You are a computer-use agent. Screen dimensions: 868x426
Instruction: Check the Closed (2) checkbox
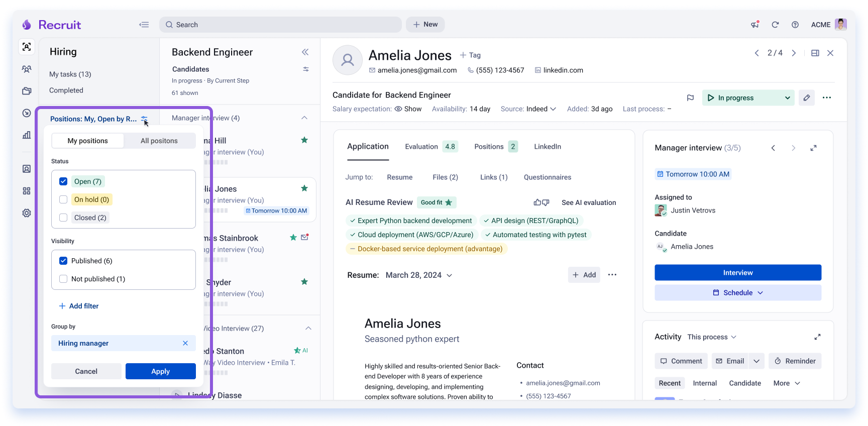[x=63, y=218]
